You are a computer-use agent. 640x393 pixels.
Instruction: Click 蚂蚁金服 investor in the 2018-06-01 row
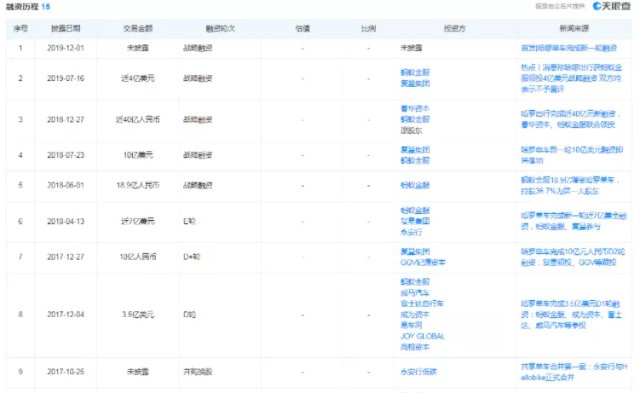(415, 185)
